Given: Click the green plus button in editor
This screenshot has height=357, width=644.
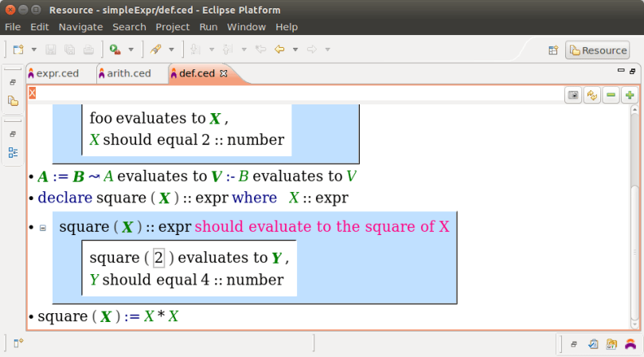Looking at the screenshot, I should coord(630,95).
